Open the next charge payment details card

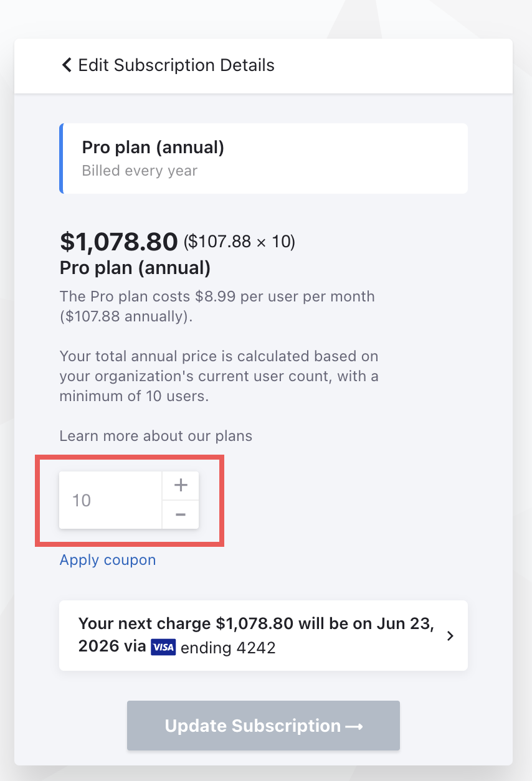pyautogui.click(x=264, y=636)
